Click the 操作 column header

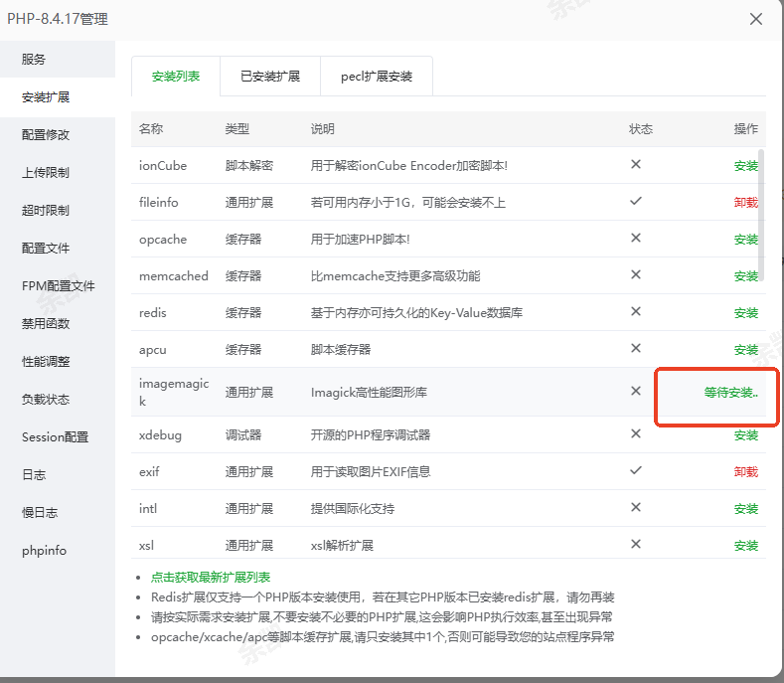pyautogui.click(x=745, y=129)
